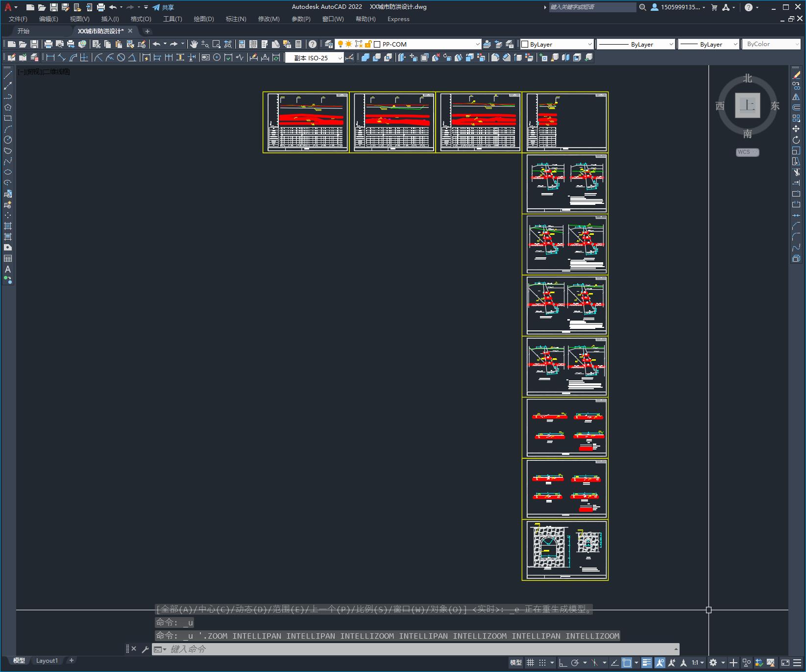The height and width of the screenshot is (672, 806).
Task: Toggle layer on/off lightbulb icon
Action: point(341,44)
